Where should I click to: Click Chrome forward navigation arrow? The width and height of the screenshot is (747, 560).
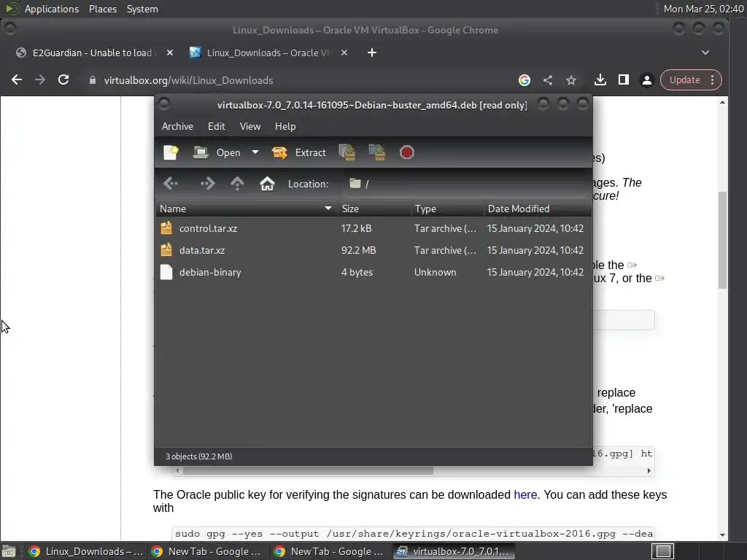(40, 80)
